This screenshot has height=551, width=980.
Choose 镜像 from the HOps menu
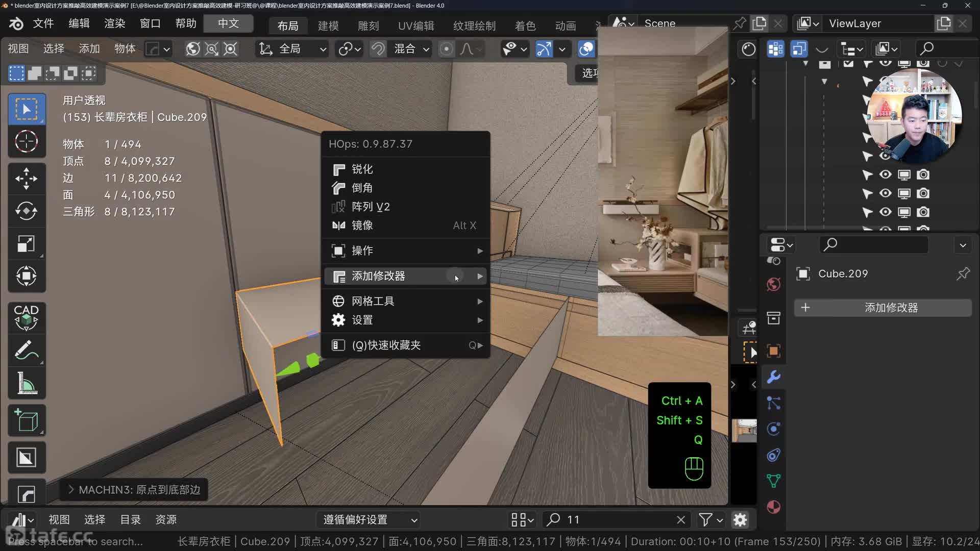tap(362, 226)
